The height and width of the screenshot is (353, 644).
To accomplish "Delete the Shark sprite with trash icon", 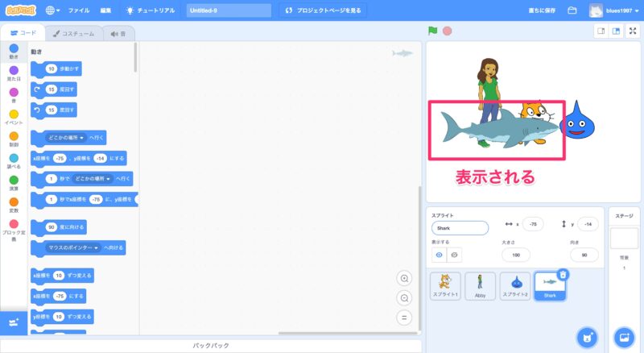I will point(563,274).
